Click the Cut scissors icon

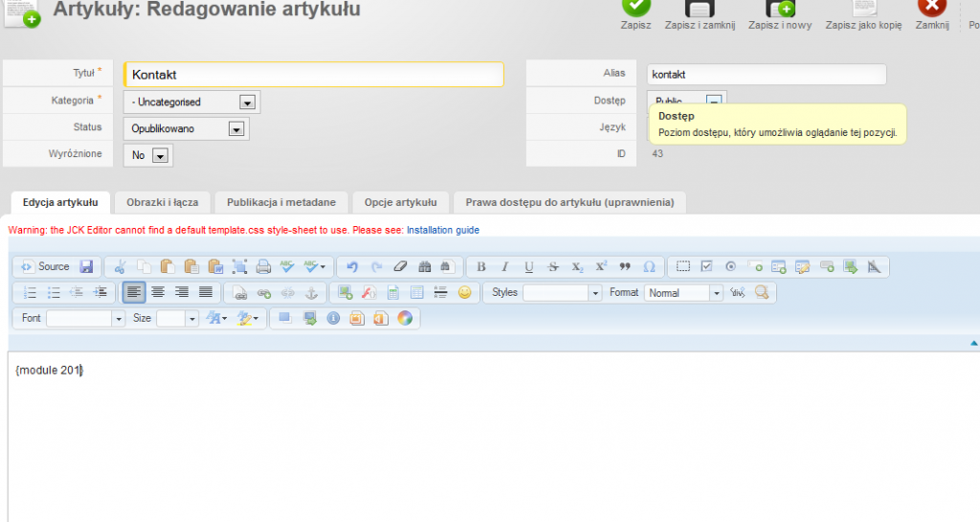[120, 267]
